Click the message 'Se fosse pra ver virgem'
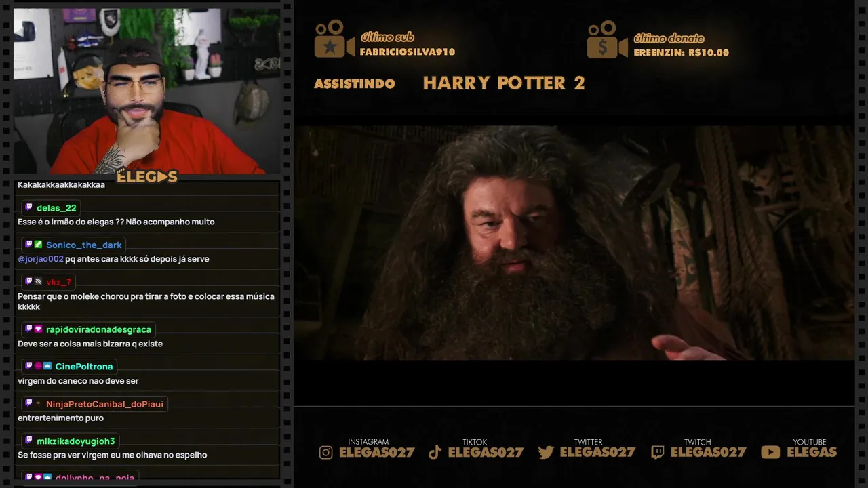 click(113, 455)
